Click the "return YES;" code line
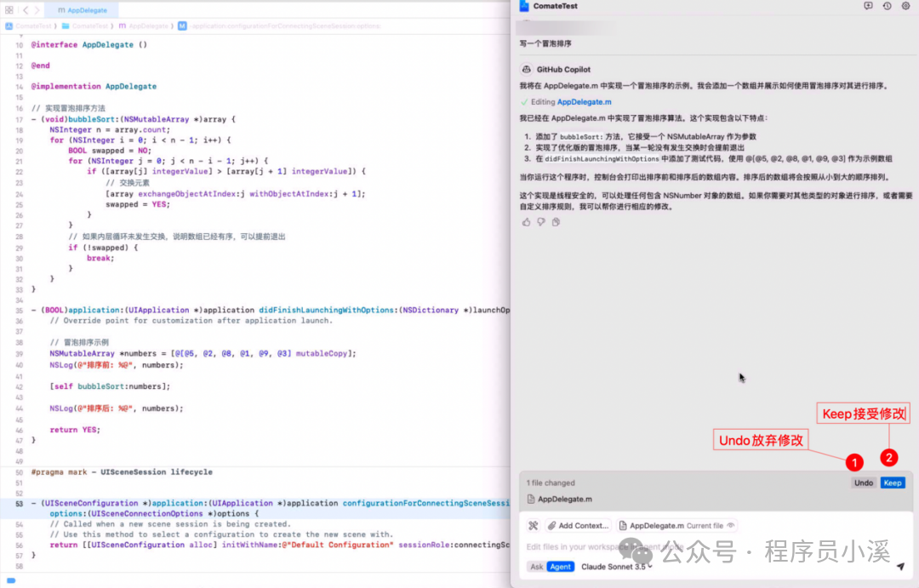This screenshot has width=919, height=588. pos(74,430)
